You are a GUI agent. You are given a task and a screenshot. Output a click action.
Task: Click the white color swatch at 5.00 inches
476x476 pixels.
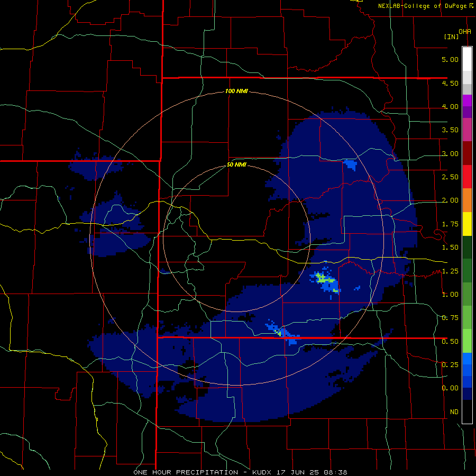click(x=467, y=59)
